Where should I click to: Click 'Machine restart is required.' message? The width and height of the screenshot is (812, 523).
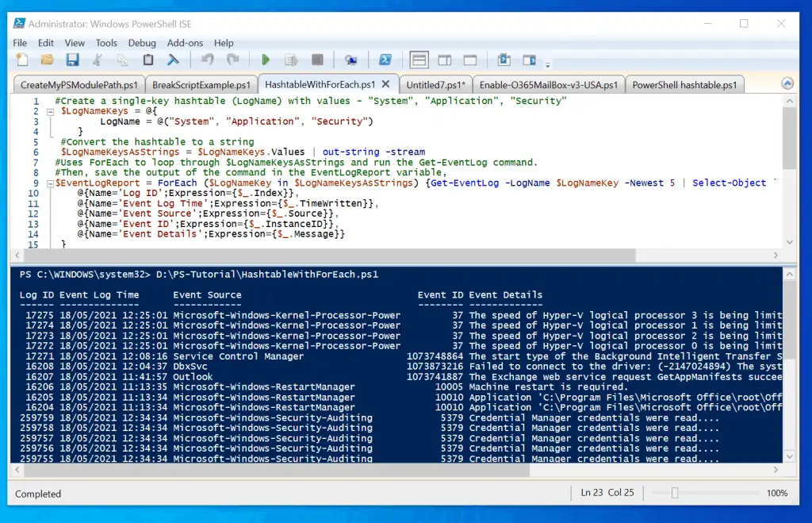coord(549,387)
